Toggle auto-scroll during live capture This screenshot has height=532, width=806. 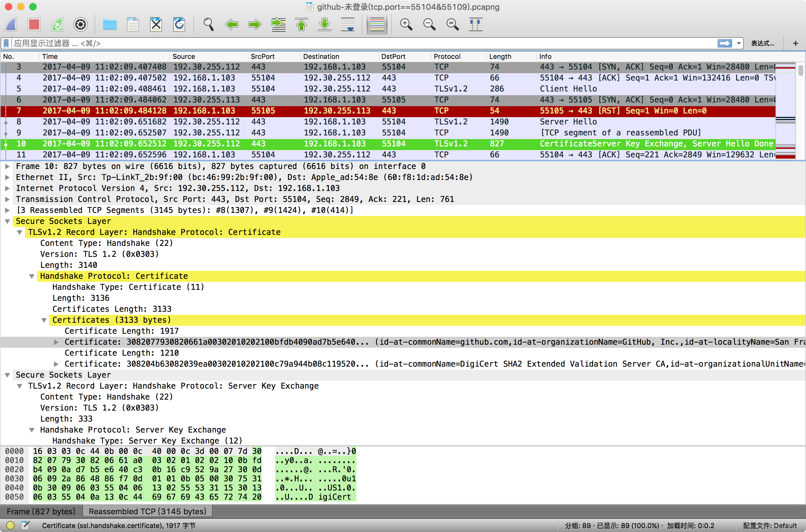coord(348,24)
